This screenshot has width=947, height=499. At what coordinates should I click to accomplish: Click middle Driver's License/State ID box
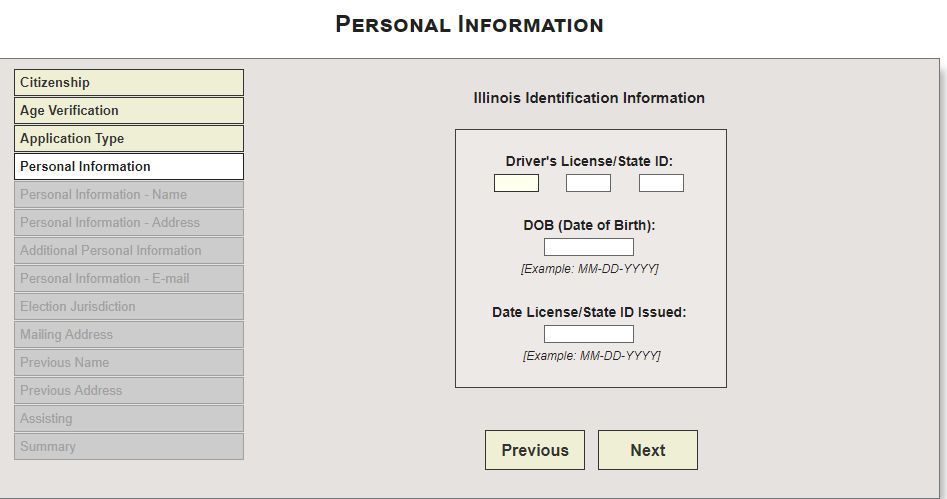click(588, 183)
